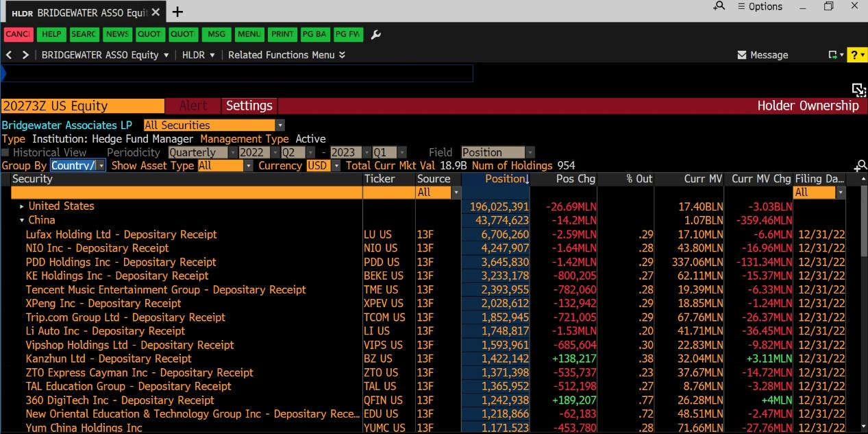Open the BRIDGEWATER ASSO Equity breadcrumb dropdown
This screenshot has width=868, height=434.
[106, 55]
